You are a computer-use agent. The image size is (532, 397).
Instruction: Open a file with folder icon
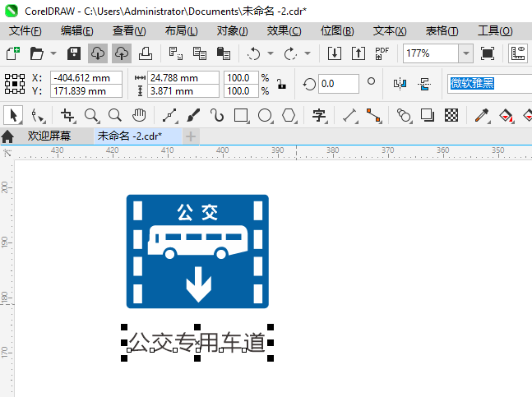tap(37, 53)
